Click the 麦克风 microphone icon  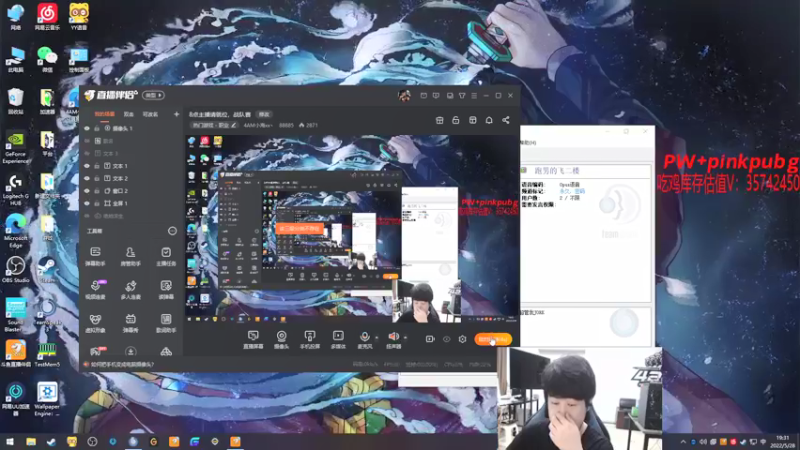pyautogui.click(x=364, y=337)
